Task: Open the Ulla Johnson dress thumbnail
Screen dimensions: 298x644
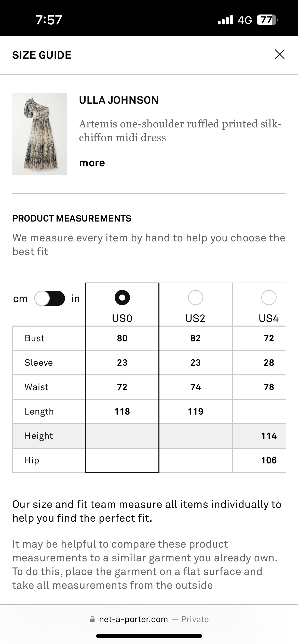Action: tap(39, 134)
